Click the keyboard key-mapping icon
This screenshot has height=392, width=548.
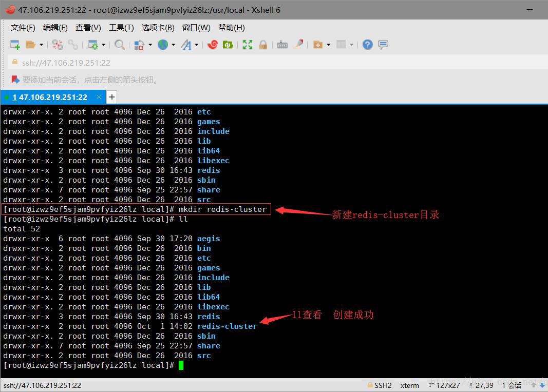point(282,45)
